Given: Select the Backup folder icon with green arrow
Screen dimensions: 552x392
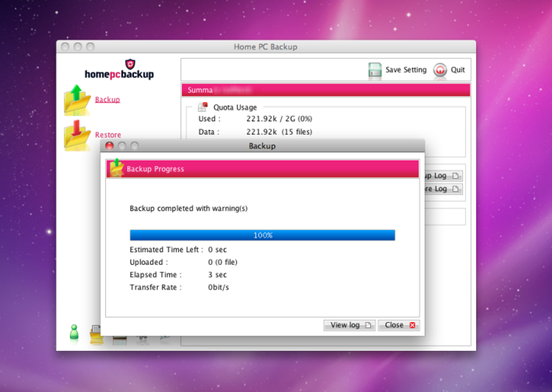Looking at the screenshot, I should point(77,99).
